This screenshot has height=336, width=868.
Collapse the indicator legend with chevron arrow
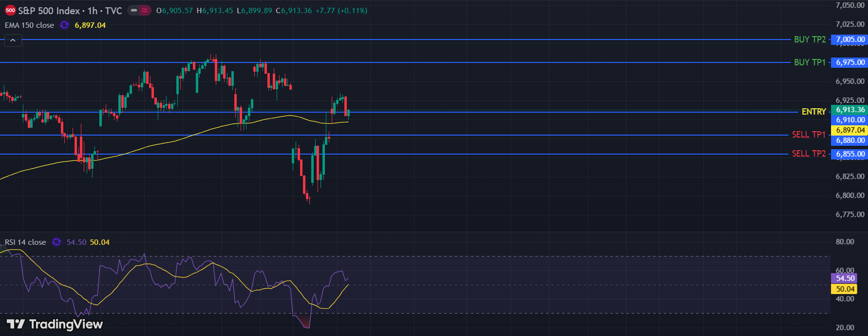coord(13,40)
